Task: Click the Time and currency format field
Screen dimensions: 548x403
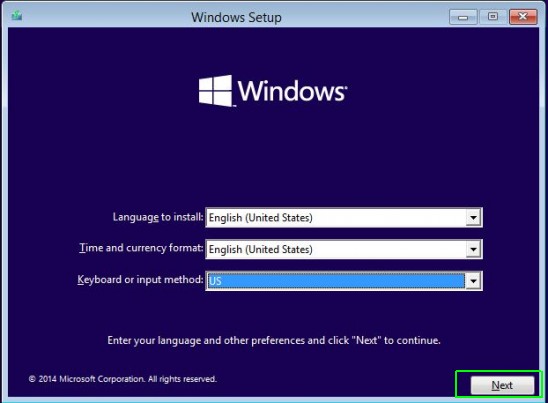Action: coord(344,250)
